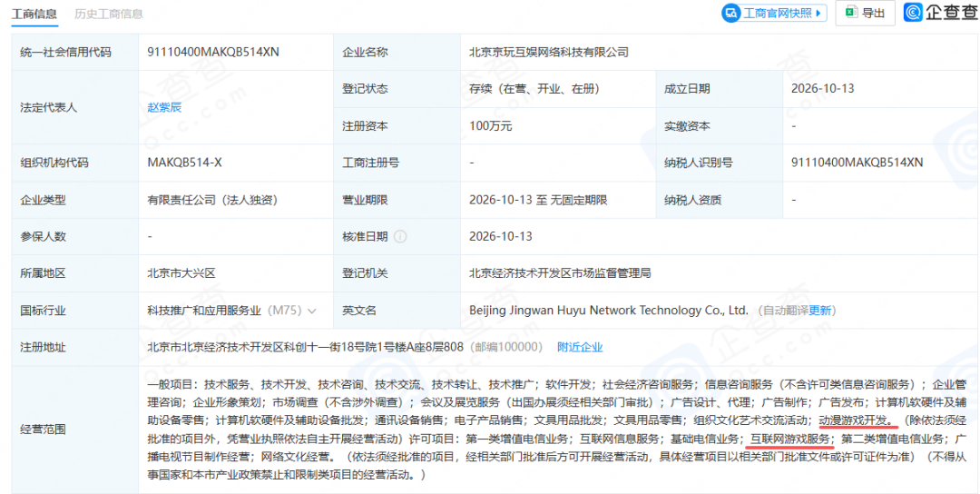
Task: Click the 经营范围 label cell
Action: tap(75, 429)
